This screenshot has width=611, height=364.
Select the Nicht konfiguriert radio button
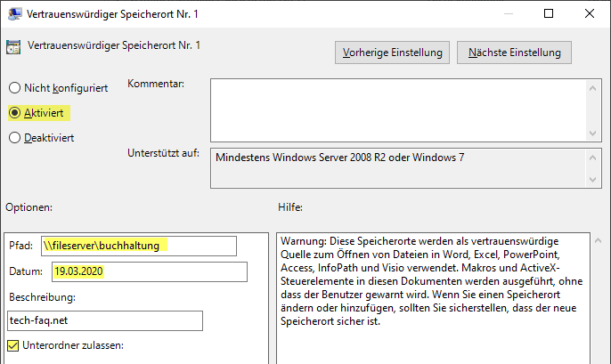(15, 88)
